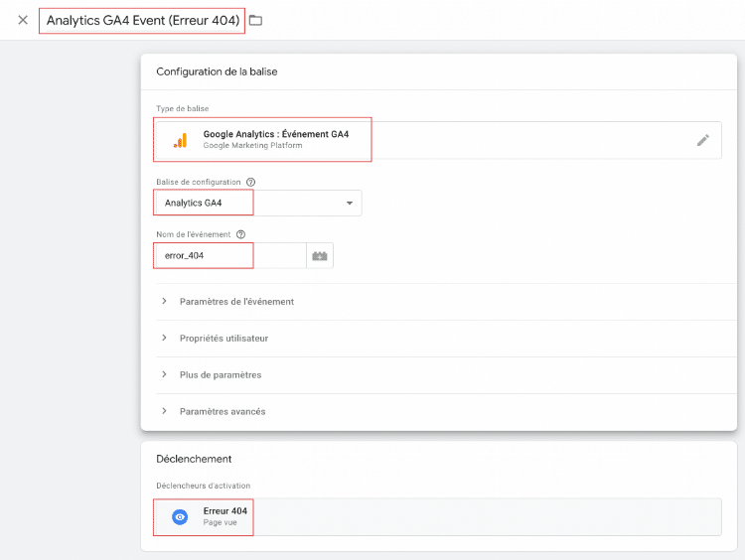
Task: Click the variable picker brick icon
Action: pyautogui.click(x=319, y=256)
